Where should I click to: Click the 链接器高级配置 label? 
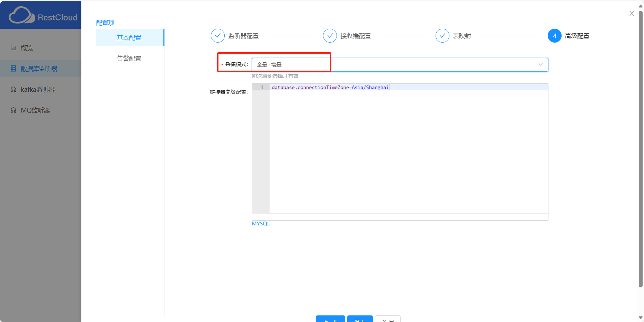[x=229, y=92]
